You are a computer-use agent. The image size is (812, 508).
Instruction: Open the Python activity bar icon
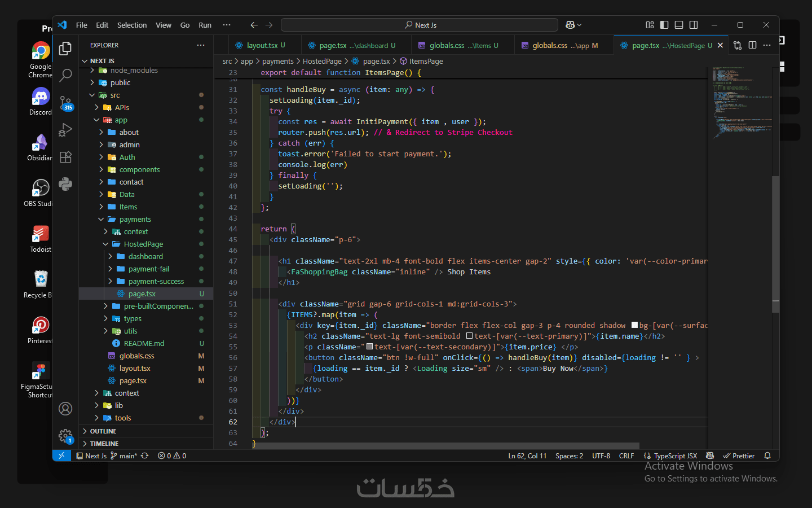[65, 184]
